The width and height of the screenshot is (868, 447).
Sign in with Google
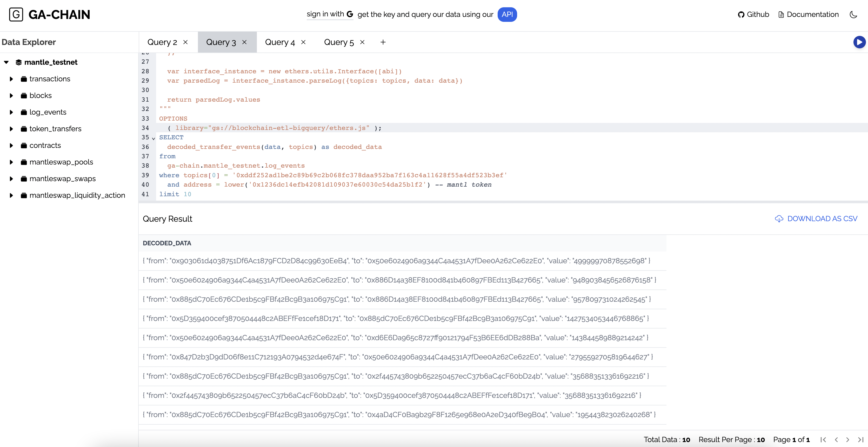[x=330, y=14]
